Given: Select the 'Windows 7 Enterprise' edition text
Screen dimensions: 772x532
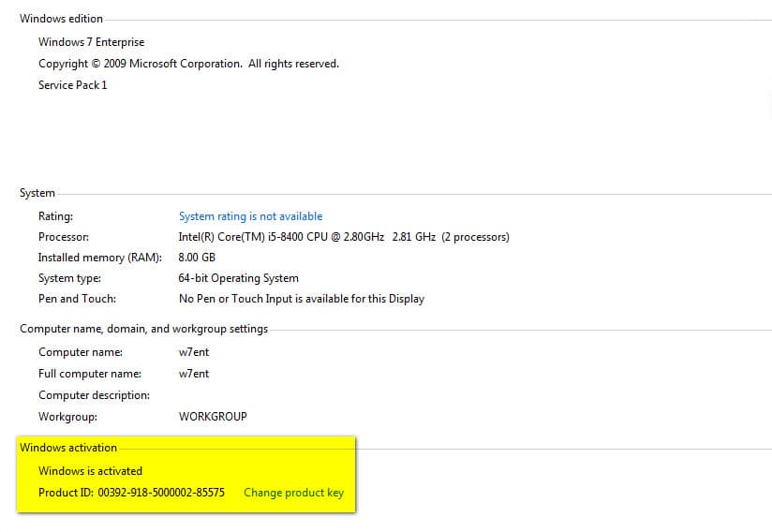Looking at the screenshot, I should 92,42.
